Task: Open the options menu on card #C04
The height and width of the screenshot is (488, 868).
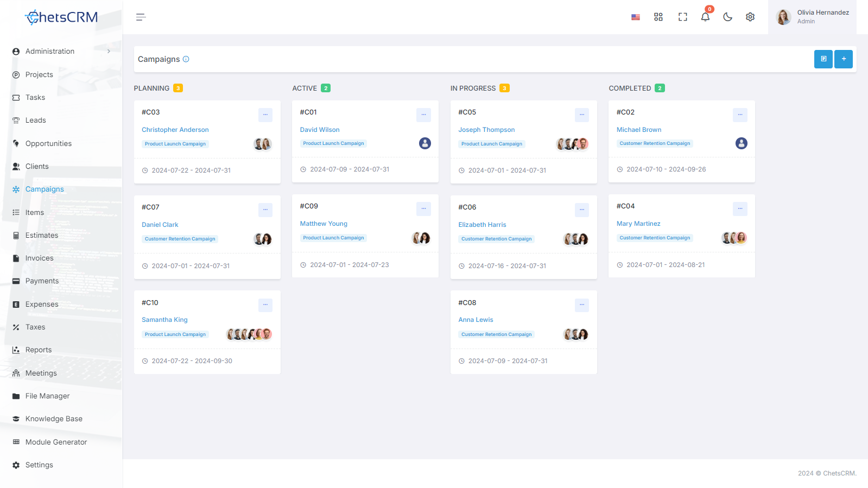Action: pyautogui.click(x=740, y=208)
